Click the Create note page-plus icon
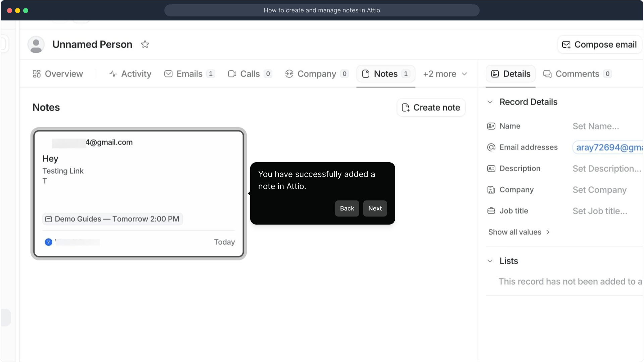Screen dimensions: 644x362 click(406, 108)
